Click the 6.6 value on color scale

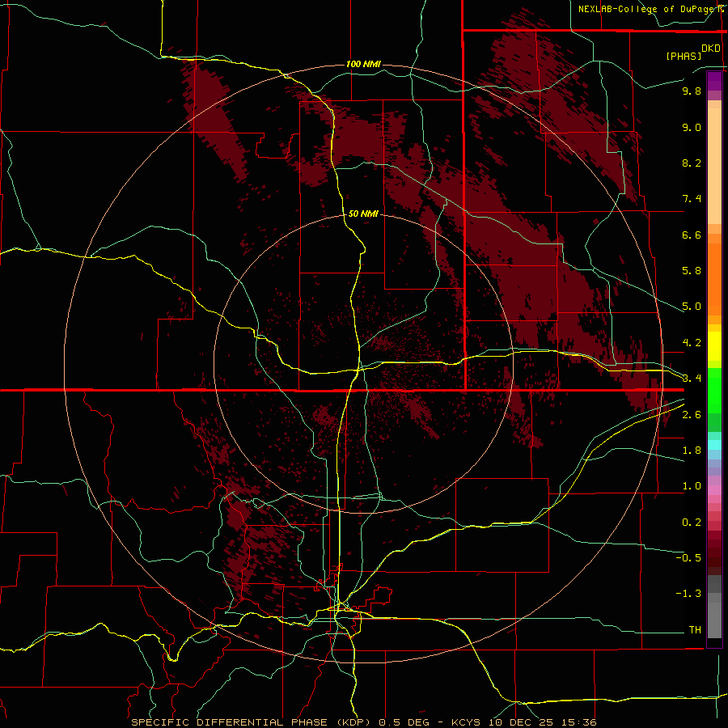click(692, 235)
